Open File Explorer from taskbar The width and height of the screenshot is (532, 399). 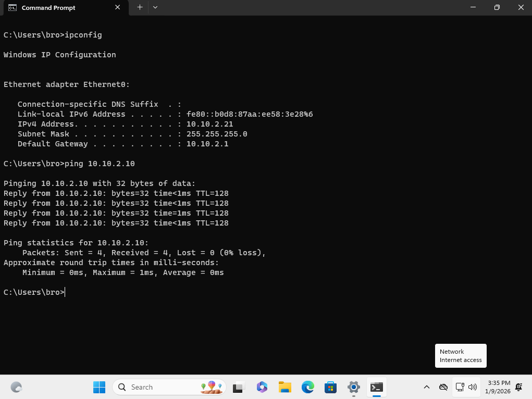click(284, 387)
